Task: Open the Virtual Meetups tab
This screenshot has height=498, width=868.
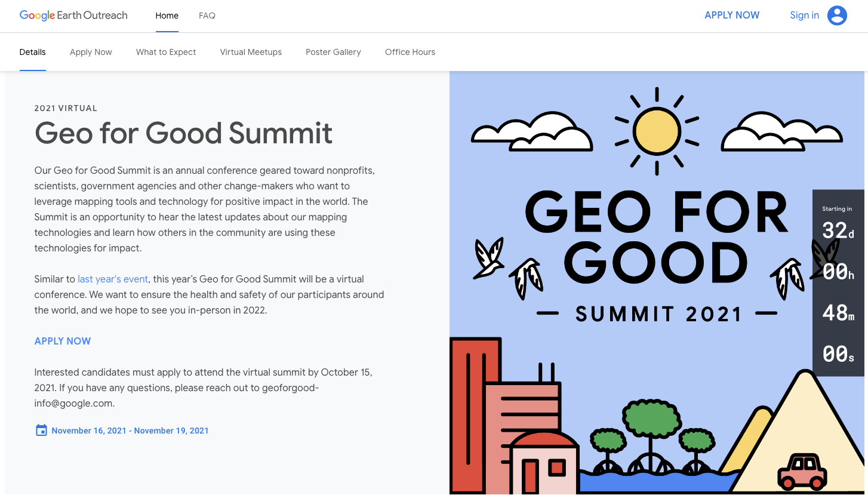Action: click(251, 52)
